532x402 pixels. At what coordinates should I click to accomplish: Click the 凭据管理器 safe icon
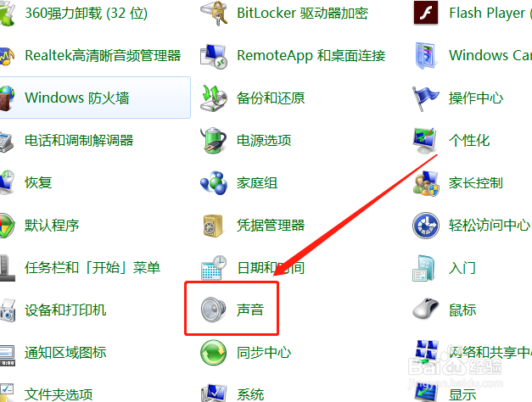pyautogui.click(x=213, y=226)
